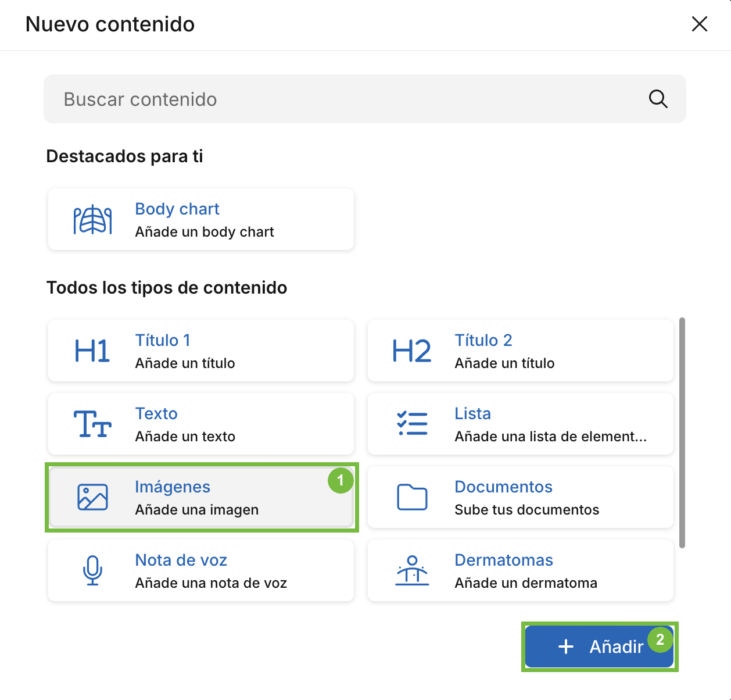Click the plus icon in Añadir button

(566, 647)
